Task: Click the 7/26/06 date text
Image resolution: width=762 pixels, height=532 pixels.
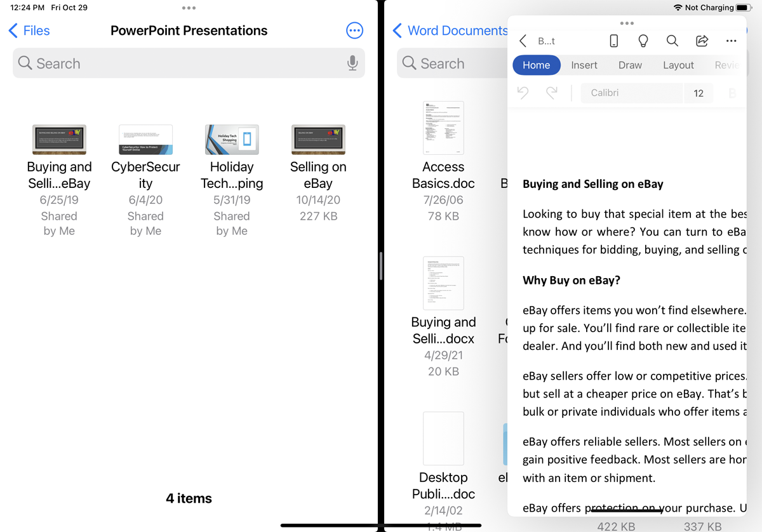Action: click(x=443, y=200)
